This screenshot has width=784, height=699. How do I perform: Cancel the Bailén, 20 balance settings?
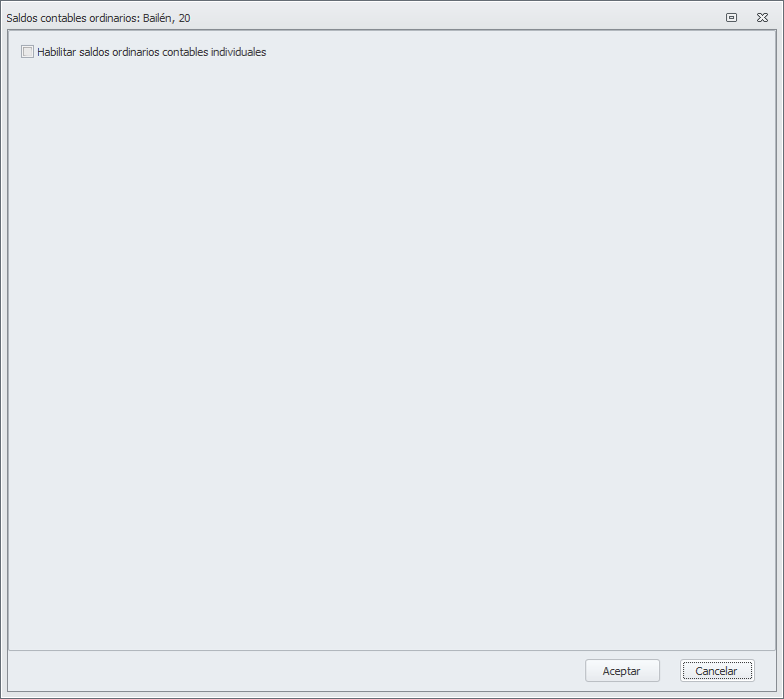(x=717, y=670)
